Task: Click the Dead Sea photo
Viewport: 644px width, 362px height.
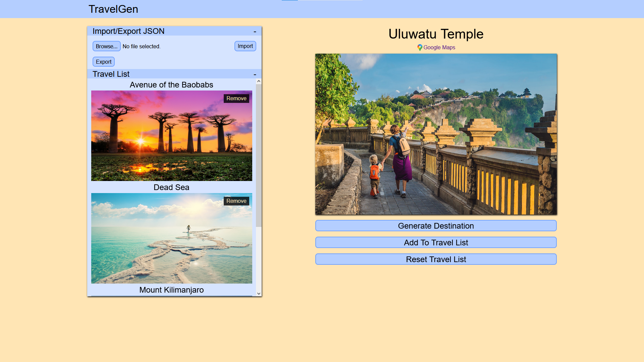Action: coord(172,238)
